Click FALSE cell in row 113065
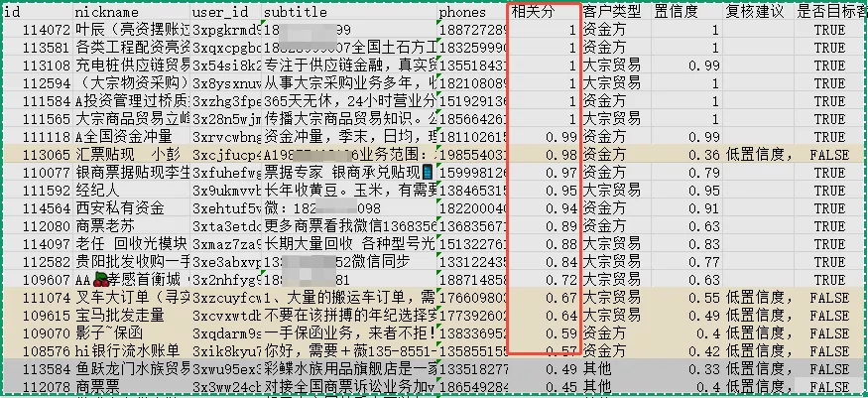Viewport: 868px width, 398px height. coord(829,155)
